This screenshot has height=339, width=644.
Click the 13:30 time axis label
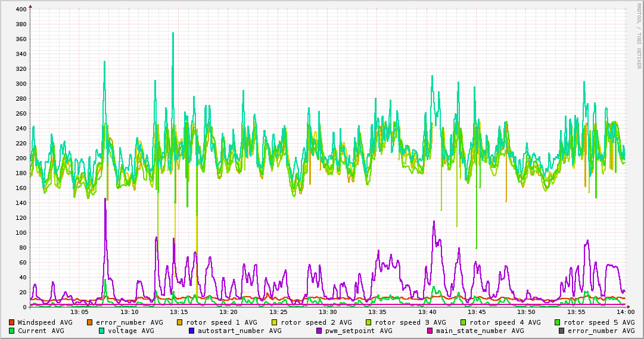pyautogui.click(x=328, y=312)
